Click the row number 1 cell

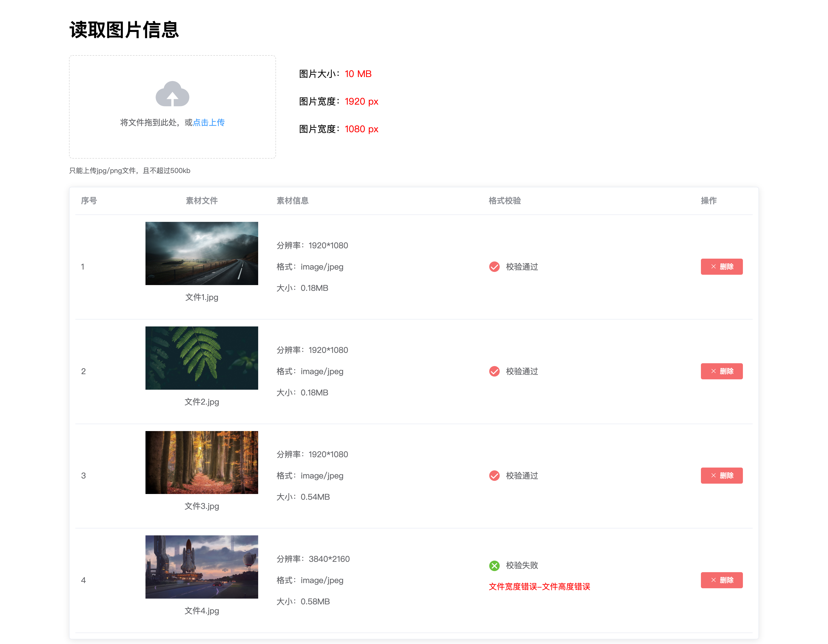tap(83, 267)
